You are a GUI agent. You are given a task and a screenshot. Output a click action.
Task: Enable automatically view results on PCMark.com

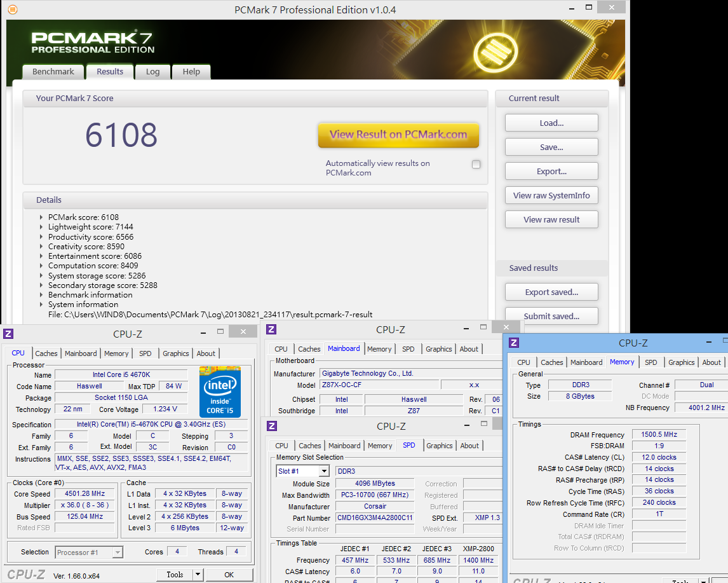coord(476,165)
